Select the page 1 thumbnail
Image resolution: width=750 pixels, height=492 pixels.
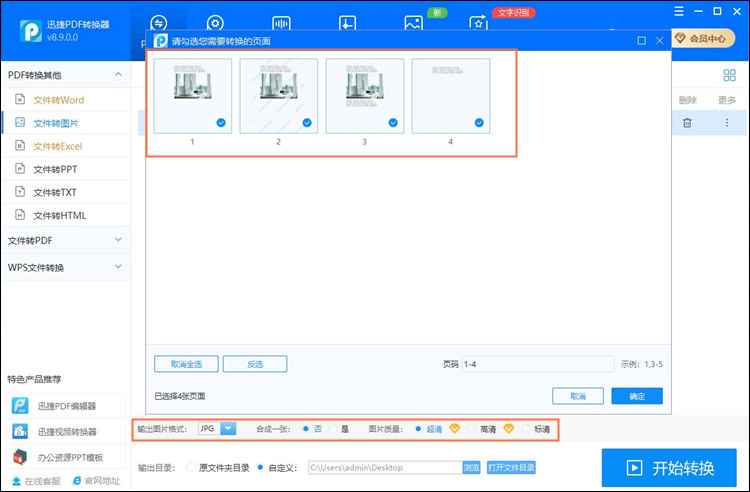coord(192,96)
